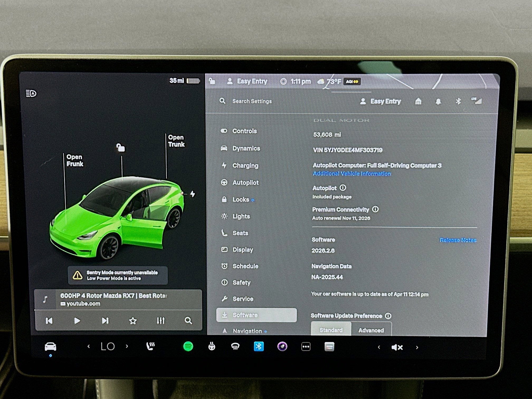Viewport: 532px width, 399px height.
Task: Show Premium Connectivity info icon
Action: coord(375,209)
